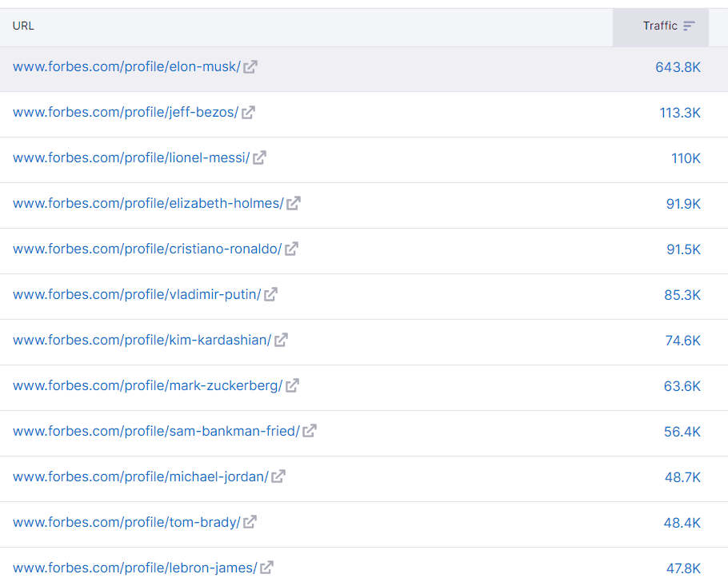Click external icon beside sam-bankman-fried URL
Image resolution: width=728 pixels, height=586 pixels.
[x=310, y=432]
